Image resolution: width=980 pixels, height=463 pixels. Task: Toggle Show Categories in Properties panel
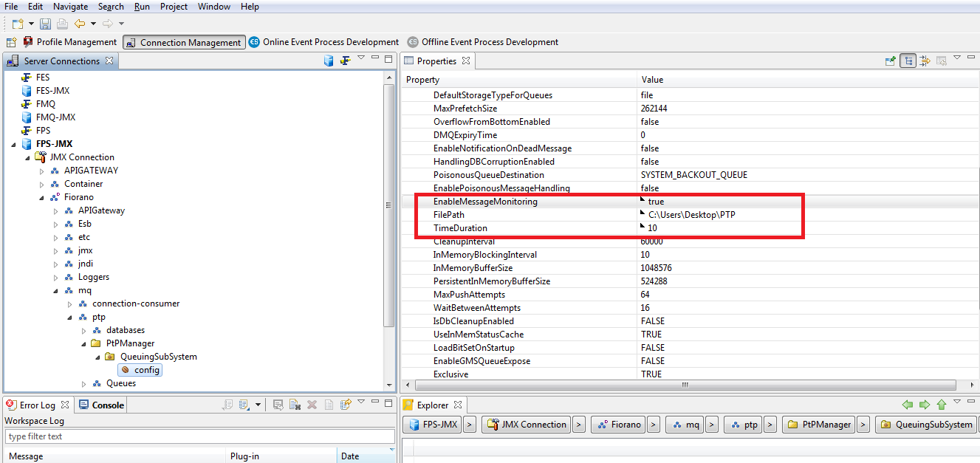pyautogui.click(x=908, y=61)
